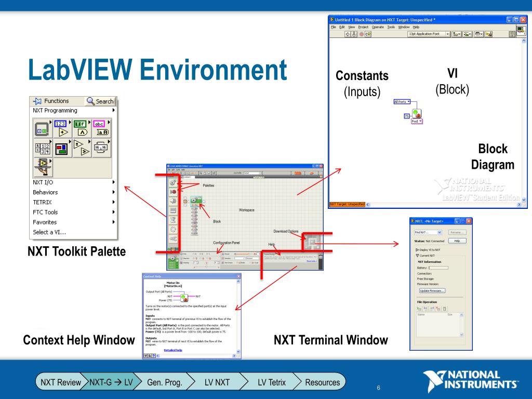Open the Fwd direction dropdown
This screenshot has height=399, width=532.
pos(417,121)
